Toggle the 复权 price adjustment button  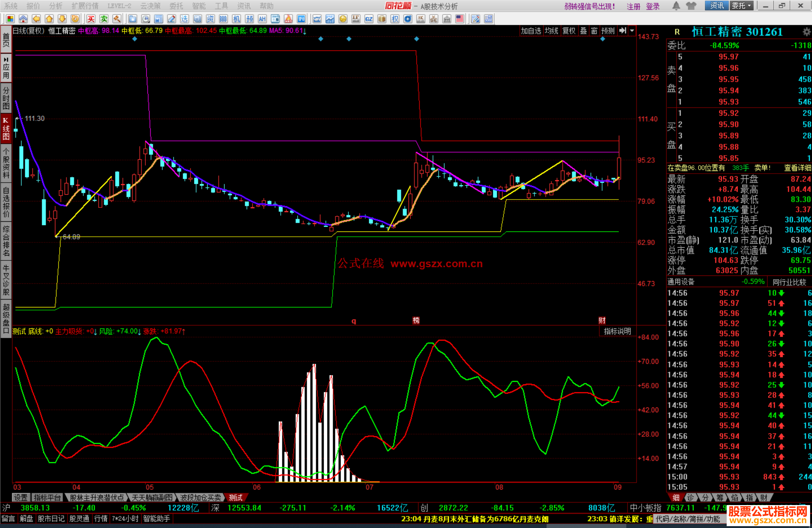click(x=568, y=31)
